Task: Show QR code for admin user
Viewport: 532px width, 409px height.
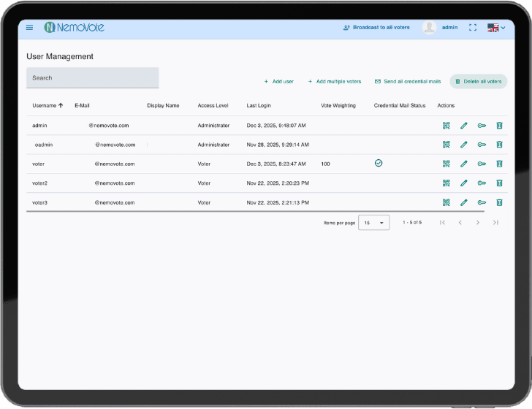Action: [x=446, y=126]
